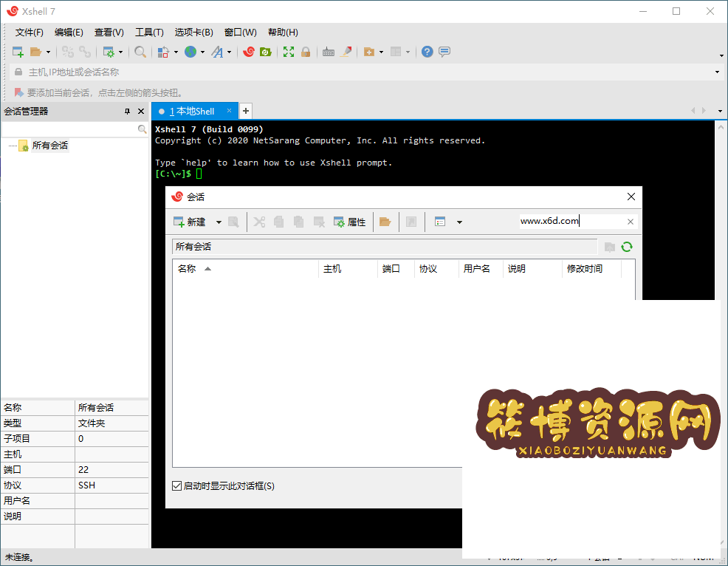Click session dialog search field containing www.x6d.com
Viewport: 728px width, 566px height.
click(x=572, y=221)
